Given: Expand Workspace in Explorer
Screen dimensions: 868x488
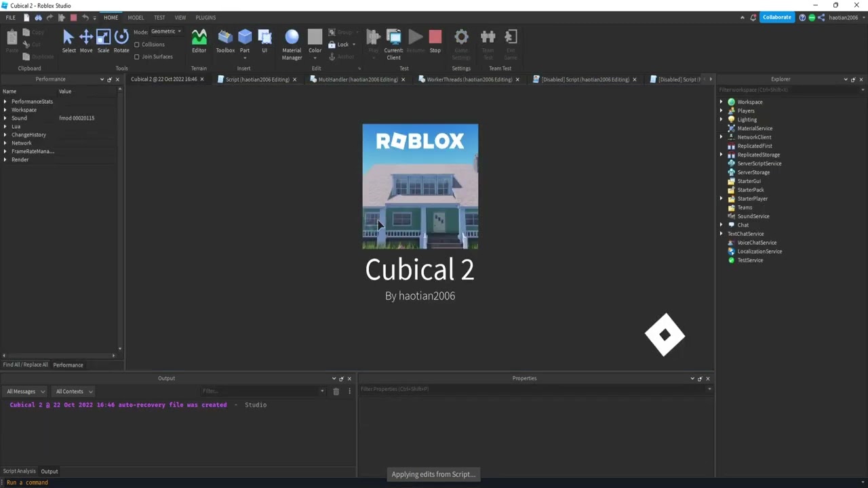Looking at the screenshot, I should (722, 102).
